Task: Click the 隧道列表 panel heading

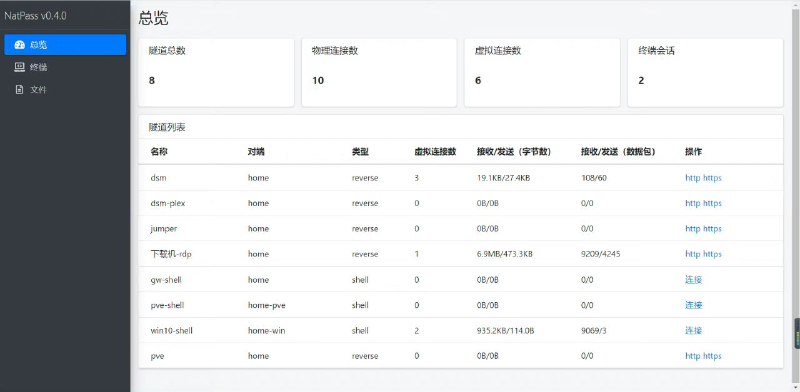Action: tap(167, 128)
